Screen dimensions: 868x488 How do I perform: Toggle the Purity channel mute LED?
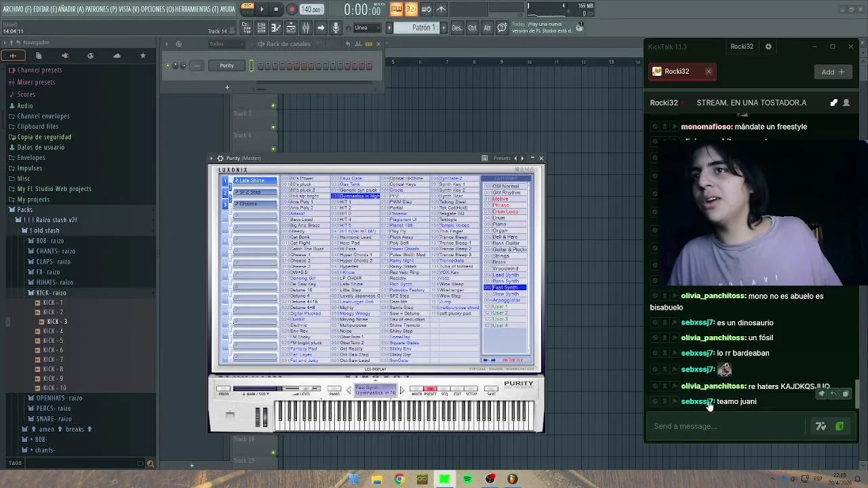click(167, 66)
